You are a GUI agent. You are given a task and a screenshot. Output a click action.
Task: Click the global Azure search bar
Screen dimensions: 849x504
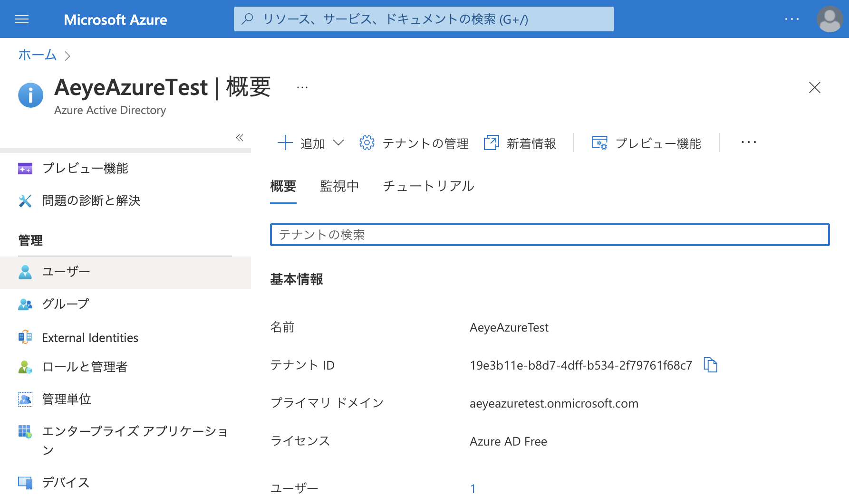(x=424, y=19)
